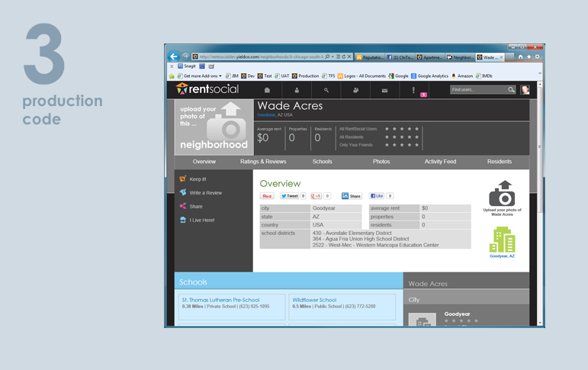Open the messages envelope icon
Viewport: 588px width, 370px height.
click(384, 90)
